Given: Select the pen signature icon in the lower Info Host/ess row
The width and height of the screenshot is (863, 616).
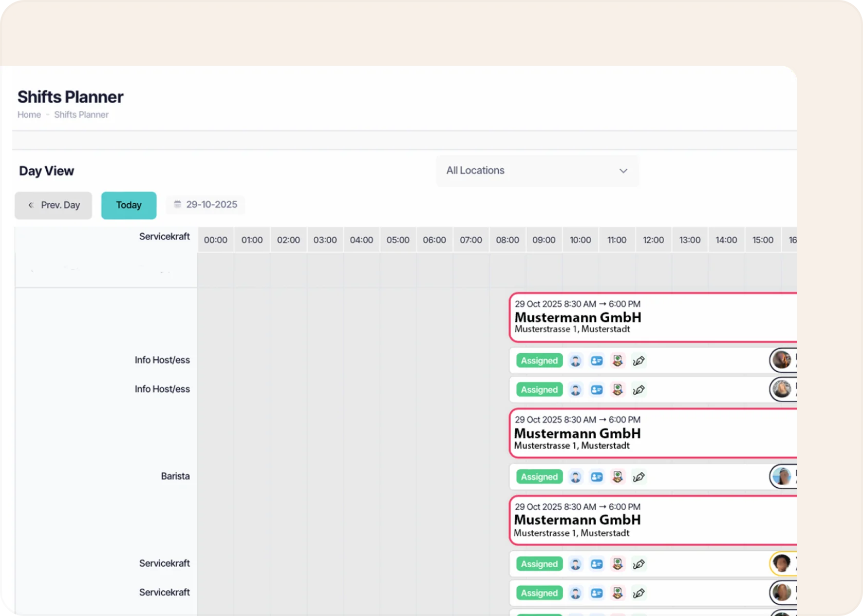Looking at the screenshot, I should [639, 390].
